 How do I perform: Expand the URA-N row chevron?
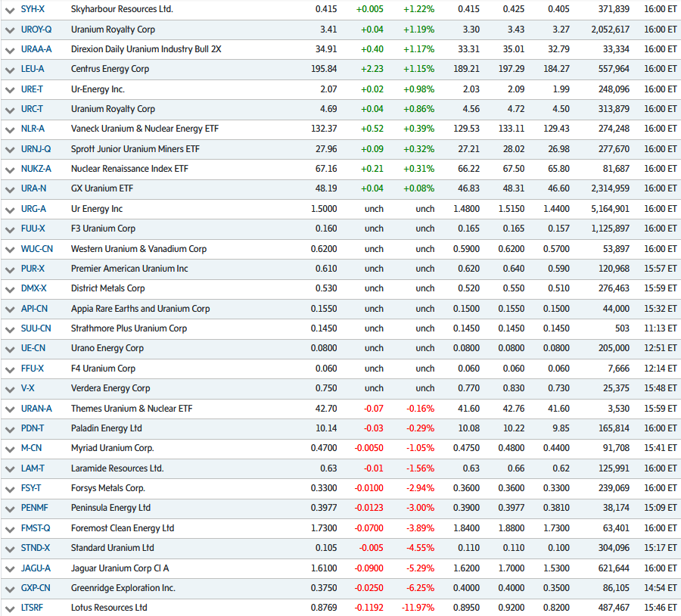(10, 189)
